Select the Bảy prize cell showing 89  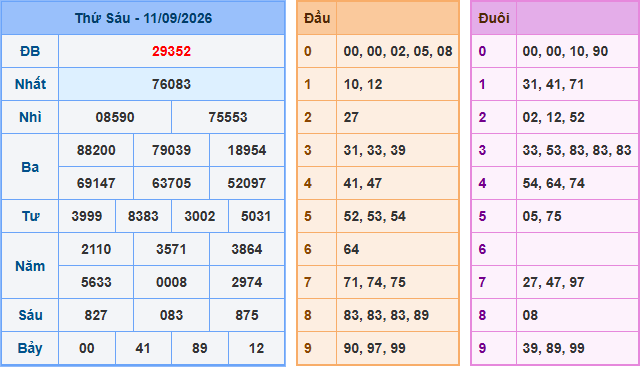click(x=200, y=348)
